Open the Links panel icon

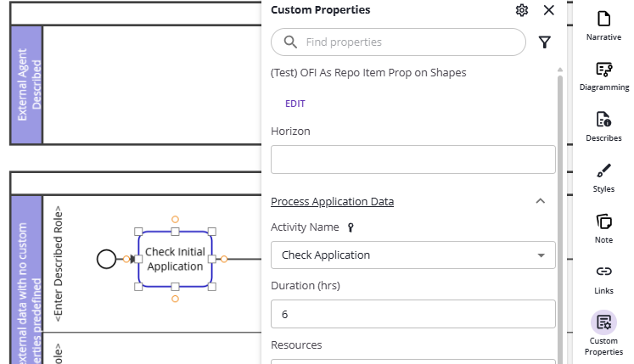(603, 272)
